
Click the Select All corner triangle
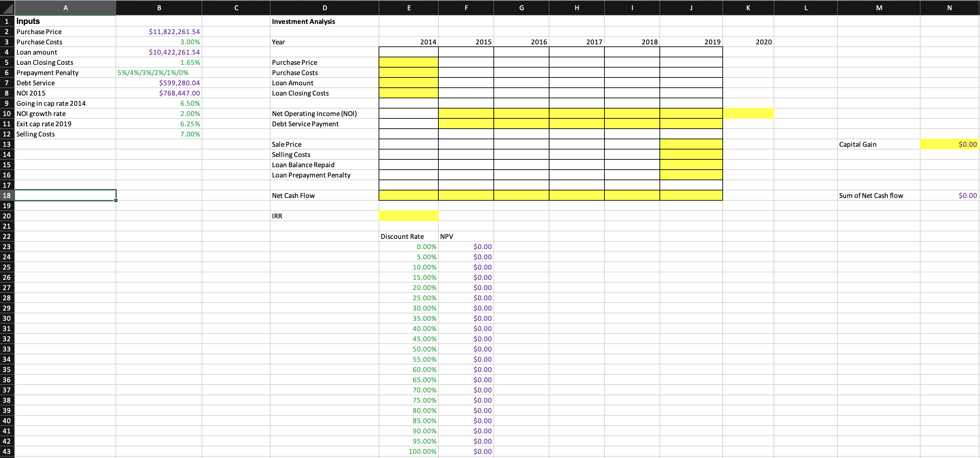coord(7,8)
